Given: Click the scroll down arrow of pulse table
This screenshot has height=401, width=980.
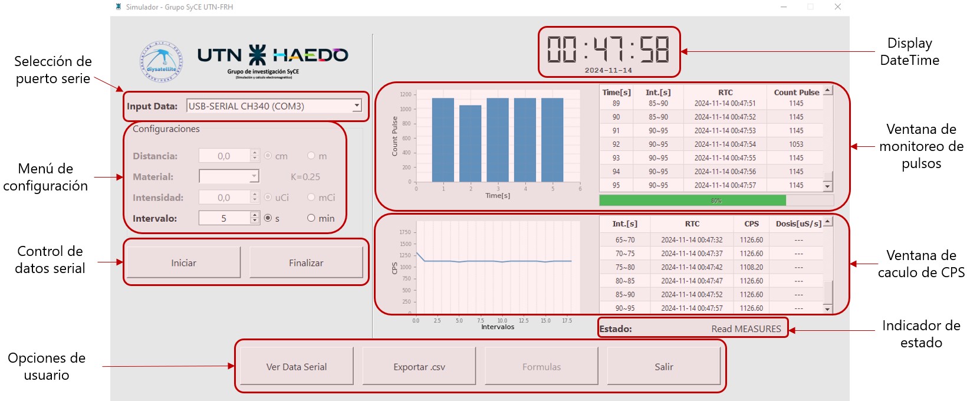Looking at the screenshot, I should (828, 186).
